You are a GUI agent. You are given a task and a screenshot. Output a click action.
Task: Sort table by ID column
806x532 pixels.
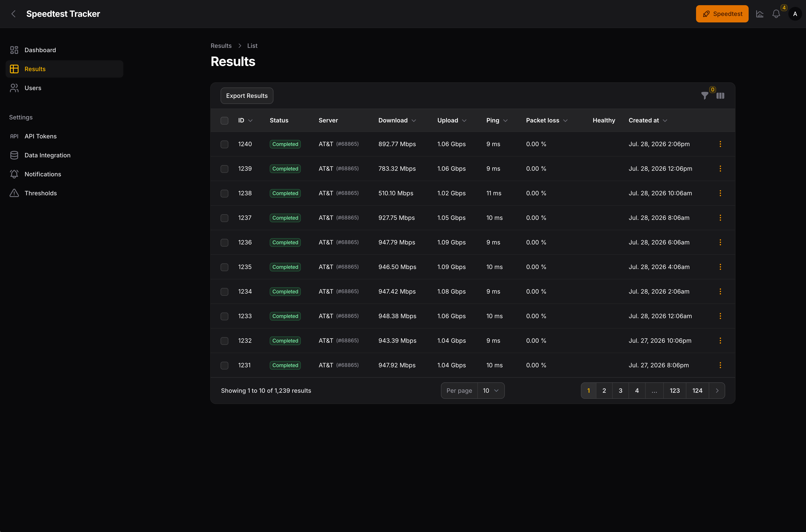pos(245,120)
